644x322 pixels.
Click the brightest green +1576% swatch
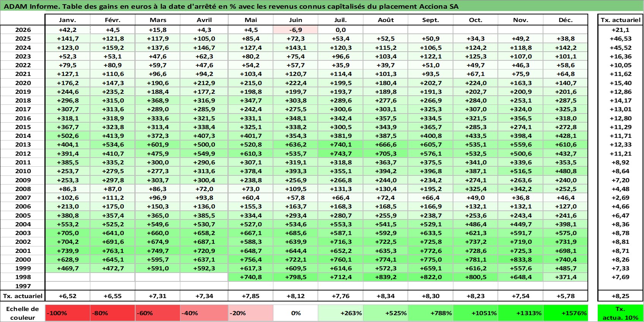click(x=565, y=313)
